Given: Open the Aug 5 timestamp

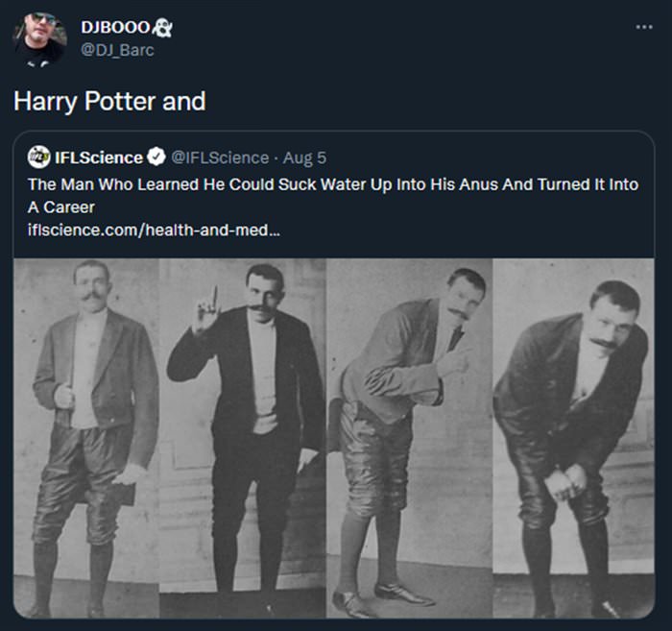Looking at the screenshot, I should 305,157.
